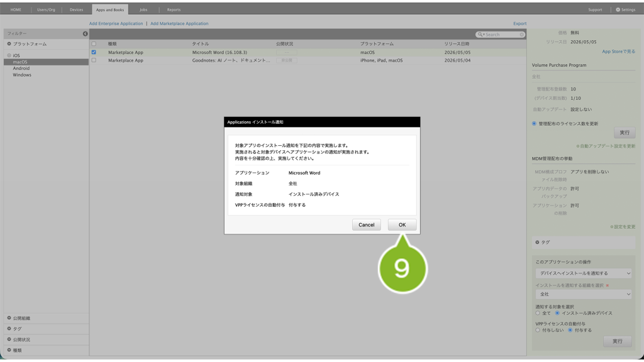
Task: Select Windows in the platform filter
Action: pyautogui.click(x=22, y=75)
